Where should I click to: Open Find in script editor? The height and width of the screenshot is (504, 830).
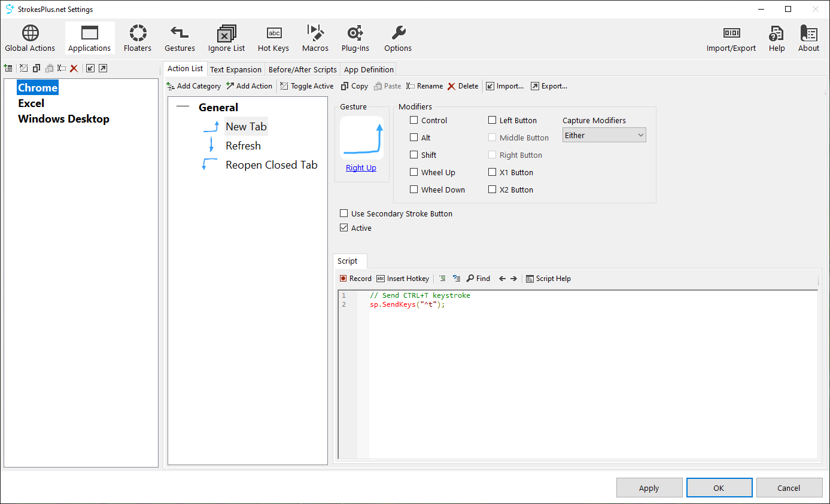tap(479, 279)
